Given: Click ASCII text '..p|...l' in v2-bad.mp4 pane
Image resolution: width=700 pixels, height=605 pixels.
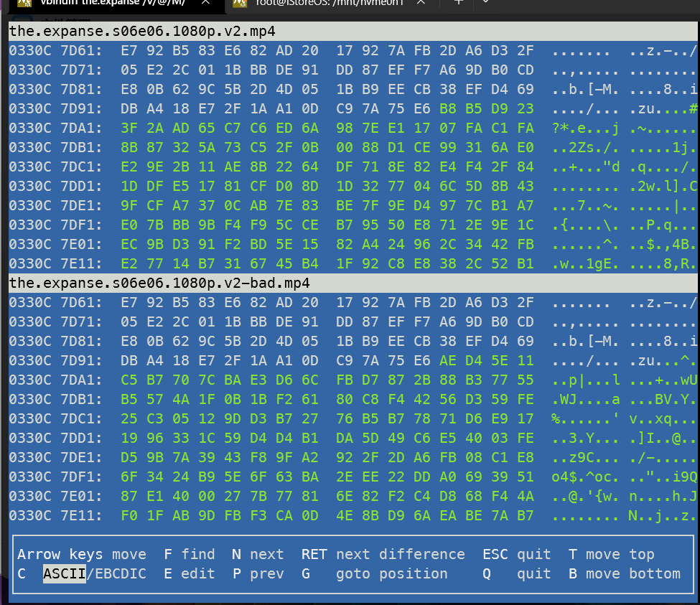Looking at the screenshot, I should pos(585,380).
